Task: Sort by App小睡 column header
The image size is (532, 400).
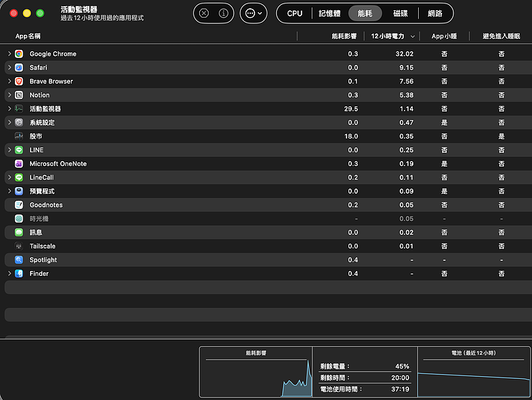Action: tap(444, 36)
